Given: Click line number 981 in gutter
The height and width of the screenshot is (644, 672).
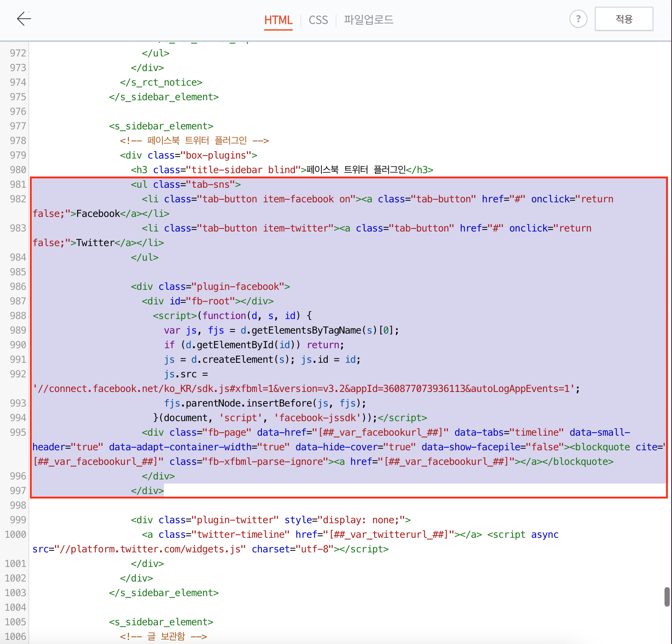Looking at the screenshot, I should [18, 184].
